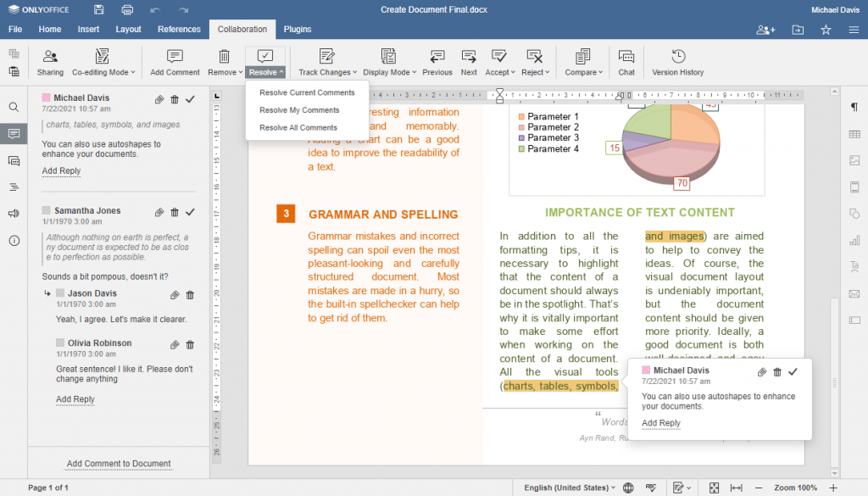
Task: Open Paragraph settings in right sidebar
Action: (855, 108)
